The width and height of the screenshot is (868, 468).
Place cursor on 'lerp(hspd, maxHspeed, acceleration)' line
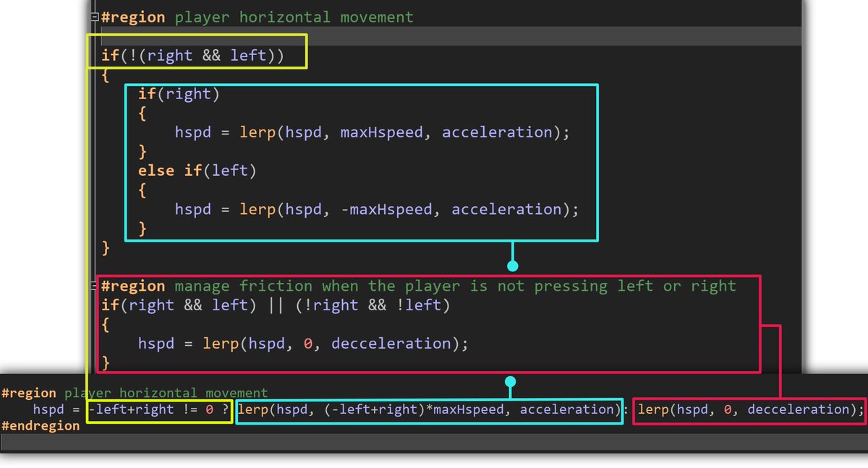tap(373, 132)
